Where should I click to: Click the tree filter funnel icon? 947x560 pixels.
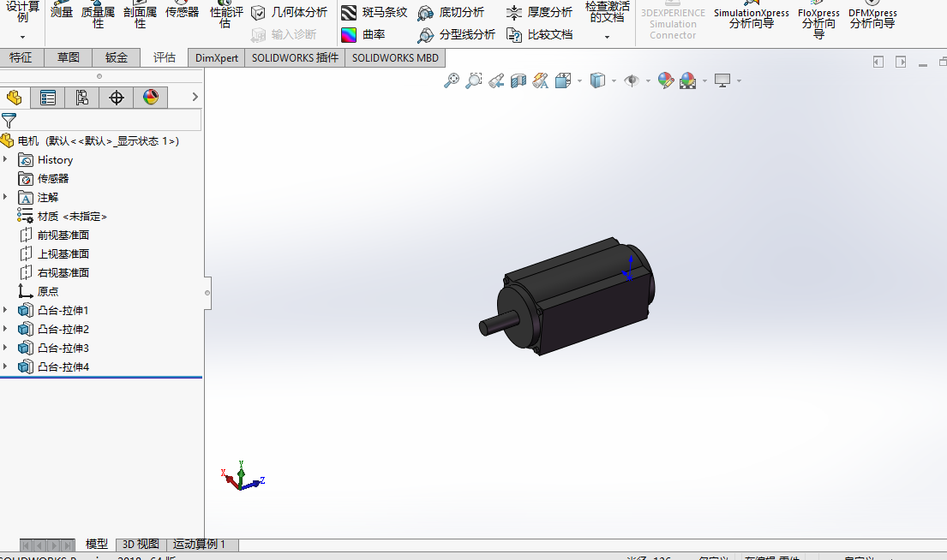click(x=9, y=120)
